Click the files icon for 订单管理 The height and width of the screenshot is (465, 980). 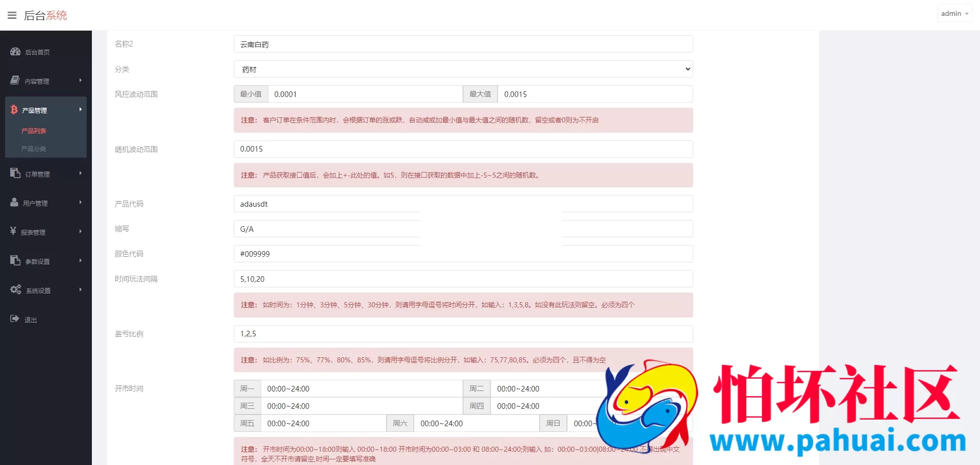pyautogui.click(x=15, y=174)
